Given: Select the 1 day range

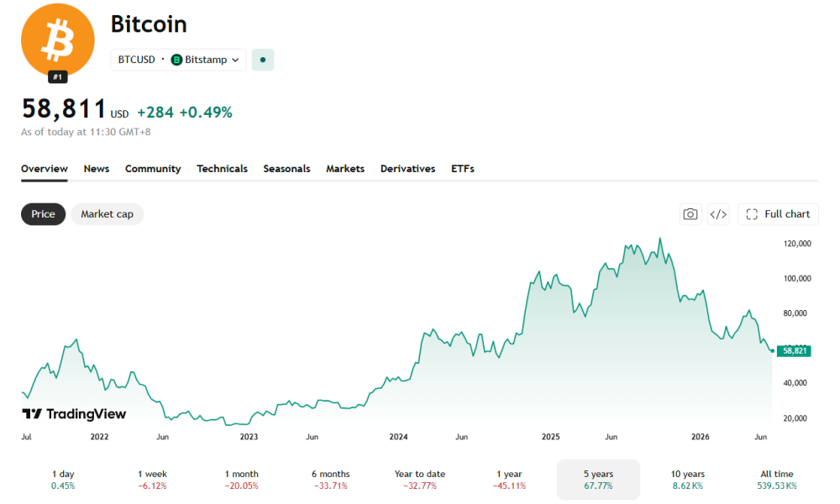Looking at the screenshot, I should click(x=63, y=480).
